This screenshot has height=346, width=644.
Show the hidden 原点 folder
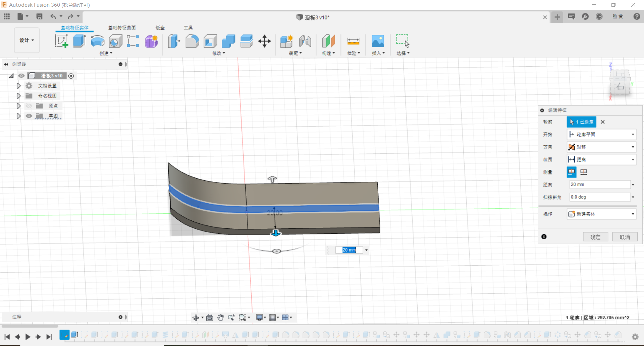pos(29,106)
